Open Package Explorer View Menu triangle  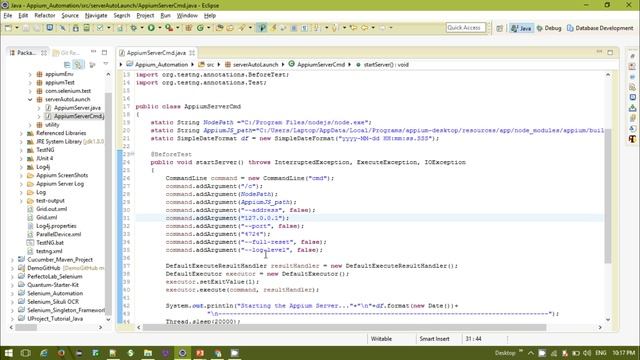pos(106,64)
